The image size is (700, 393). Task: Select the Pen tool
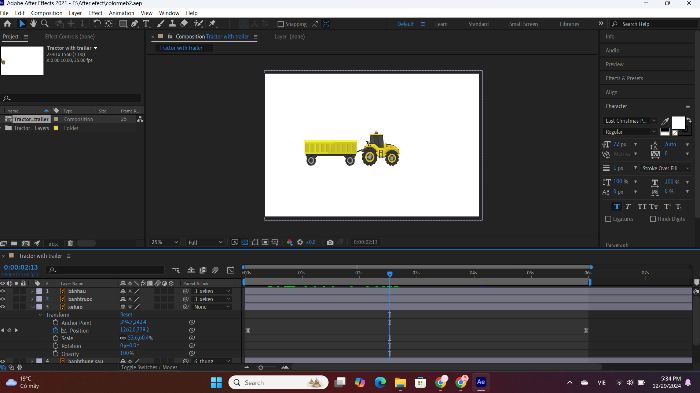(x=134, y=24)
